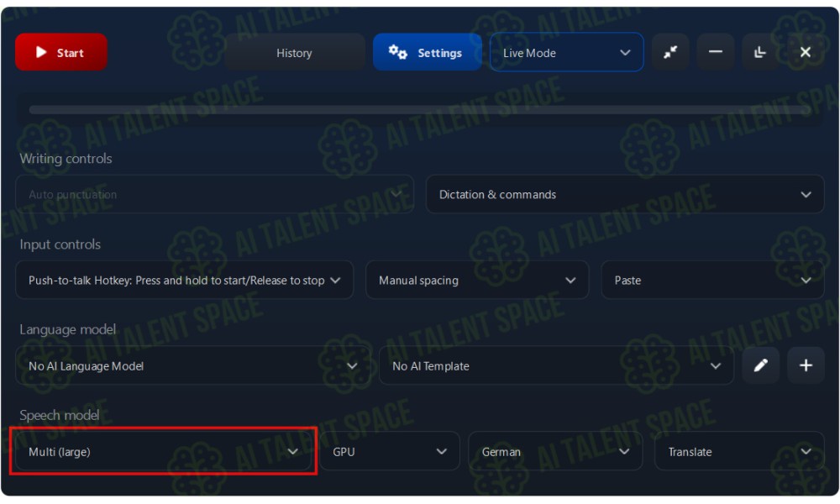Click the play triangle on Start

coord(40,52)
